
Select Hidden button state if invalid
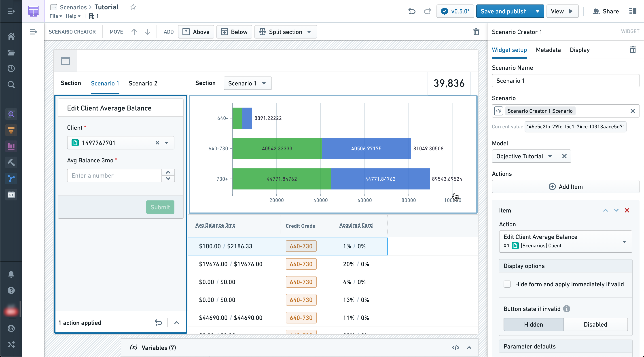pos(533,324)
